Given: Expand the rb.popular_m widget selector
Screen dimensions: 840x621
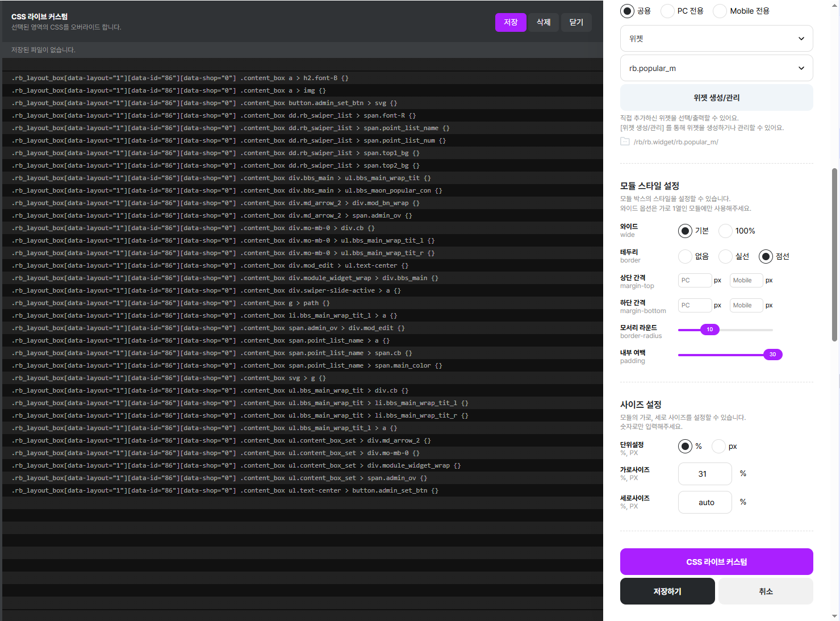Looking at the screenshot, I should pyautogui.click(x=717, y=68).
